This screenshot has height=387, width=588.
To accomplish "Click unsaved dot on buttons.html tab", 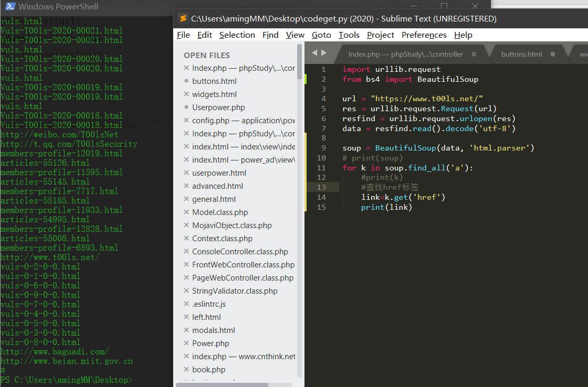I will (x=553, y=55).
